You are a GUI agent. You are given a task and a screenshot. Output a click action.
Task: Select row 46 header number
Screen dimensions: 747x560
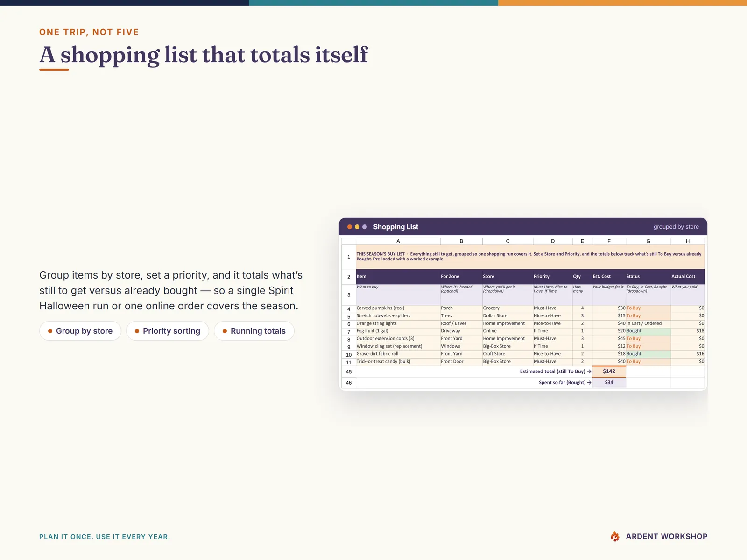click(x=349, y=383)
